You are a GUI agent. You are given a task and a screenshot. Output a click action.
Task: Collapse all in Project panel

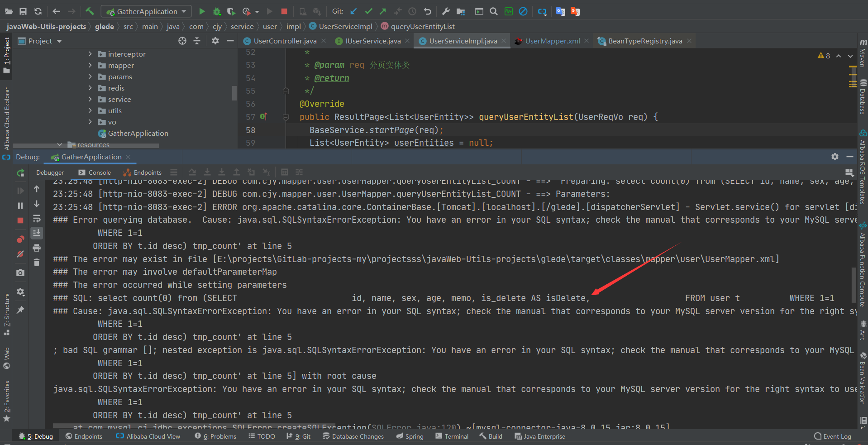(x=197, y=41)
